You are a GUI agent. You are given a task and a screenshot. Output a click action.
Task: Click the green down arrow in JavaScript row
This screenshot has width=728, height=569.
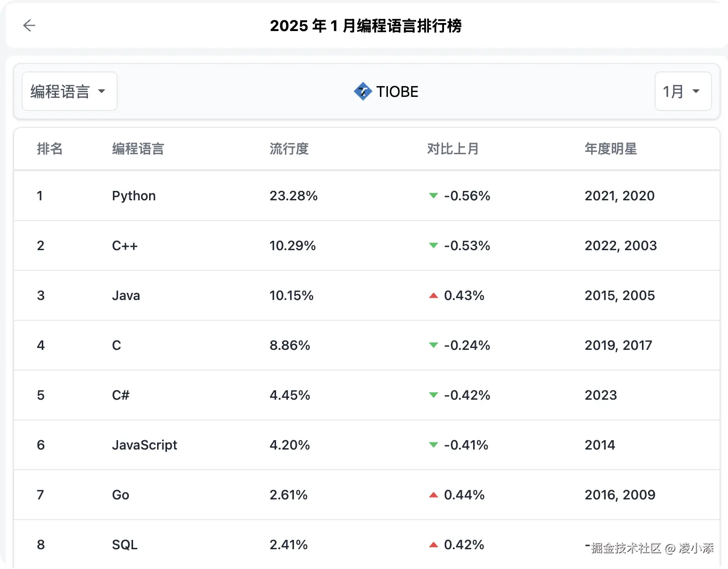(434, 445)
